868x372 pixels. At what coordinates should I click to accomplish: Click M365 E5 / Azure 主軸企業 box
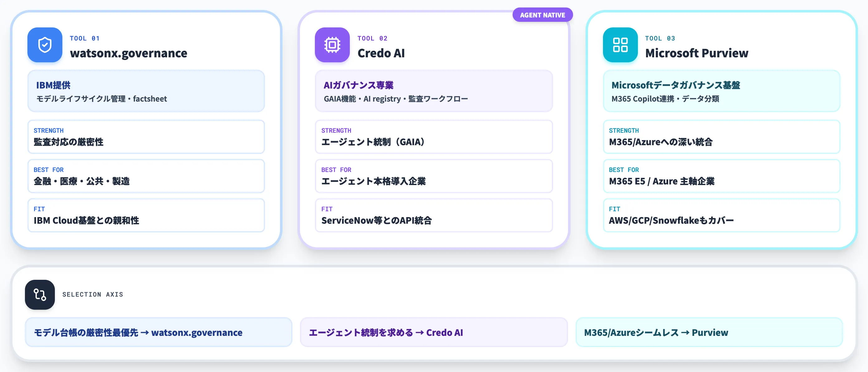point(721,176)
